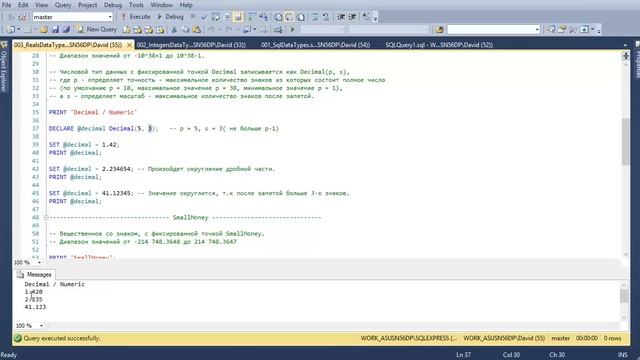Click the Execute button

pos(136,17)
